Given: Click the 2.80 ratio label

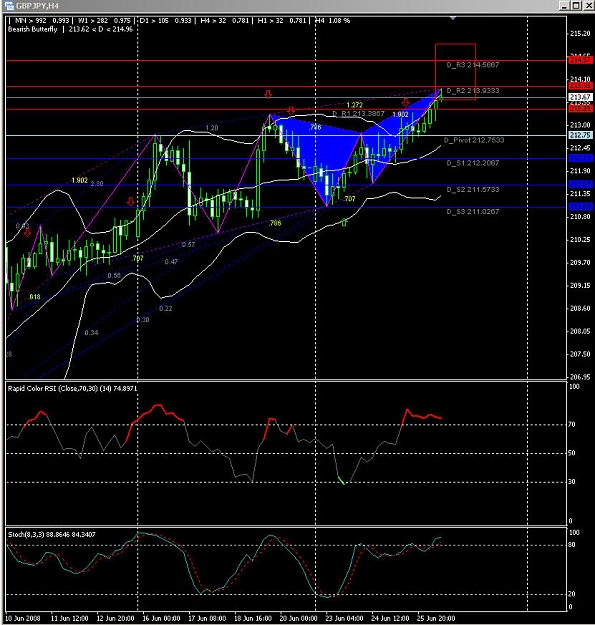Looking at the screenshot, I should pos(97,184).
